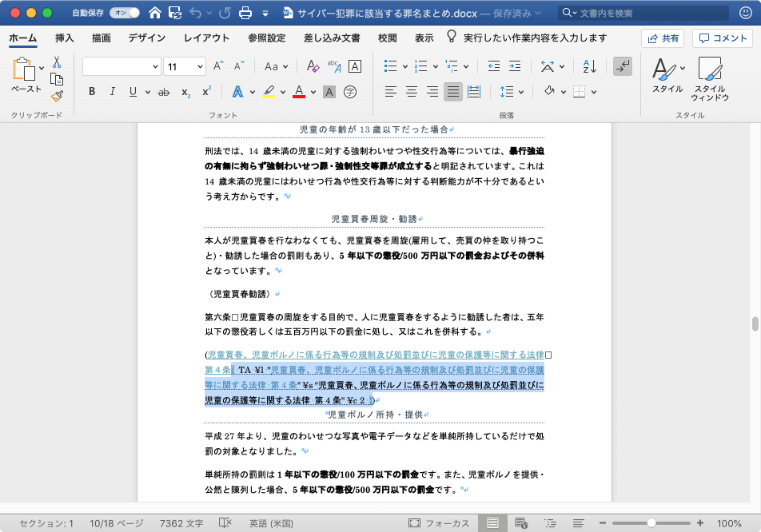Decrease paragraph indent
The height and width of the screenshot is (532, 761).
pyautogui.click(x=494, y=66)
